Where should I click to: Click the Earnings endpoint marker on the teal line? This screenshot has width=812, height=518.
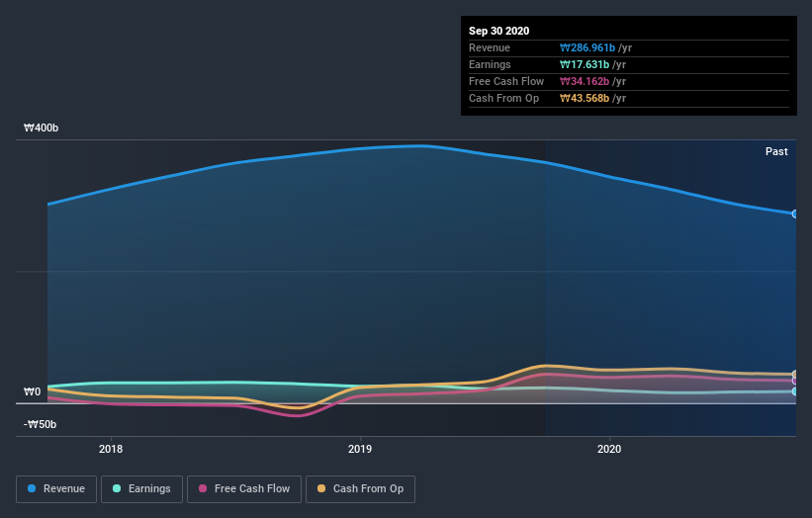794,391
